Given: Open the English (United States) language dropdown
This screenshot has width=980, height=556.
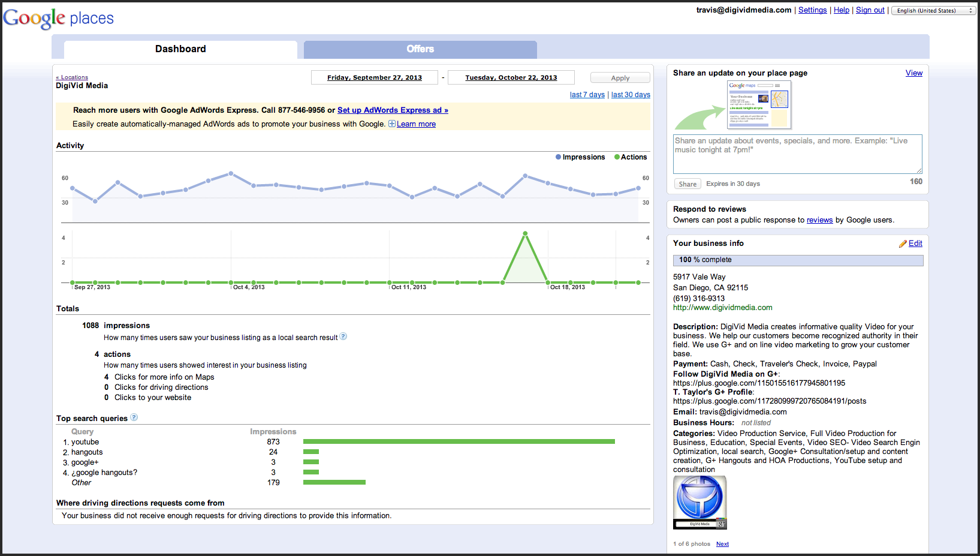Looking at the screenshot, I should coord(933,10).
